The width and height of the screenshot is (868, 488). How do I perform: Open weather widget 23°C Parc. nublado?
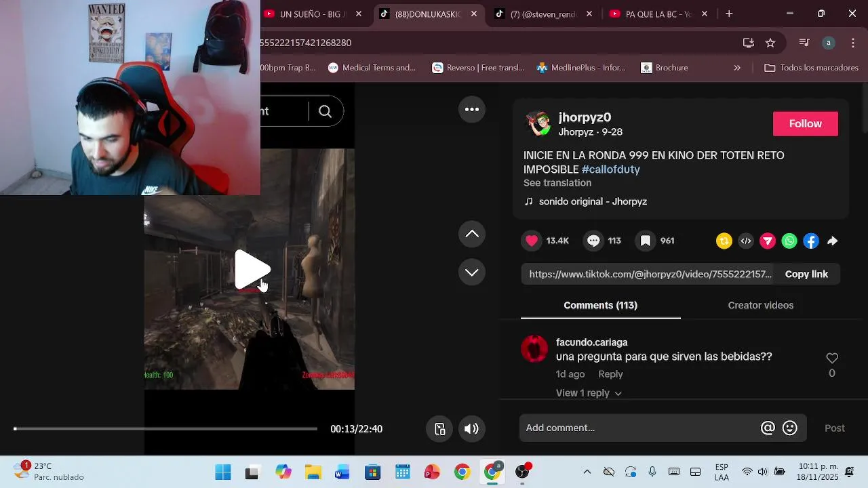coord(49,472)
